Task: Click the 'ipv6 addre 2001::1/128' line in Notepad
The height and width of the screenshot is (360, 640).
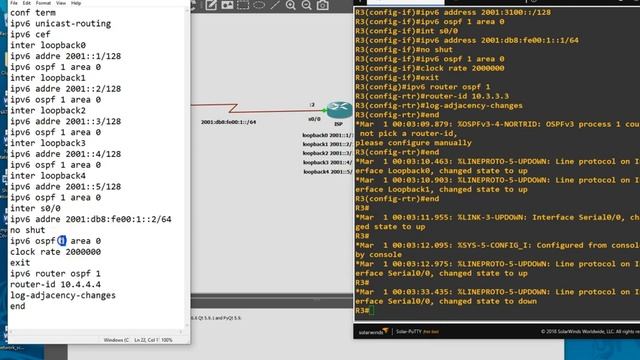Action: point(65,56)
